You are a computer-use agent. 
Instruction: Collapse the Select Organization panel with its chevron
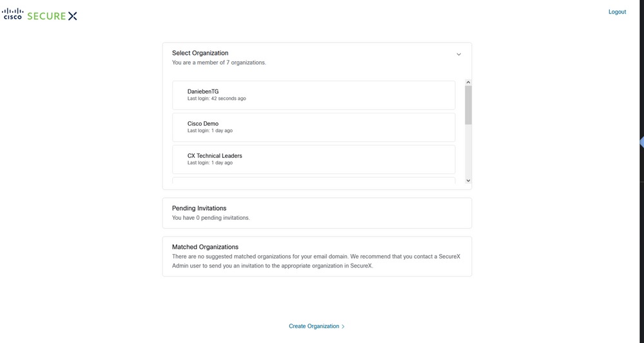coord(459,54)
